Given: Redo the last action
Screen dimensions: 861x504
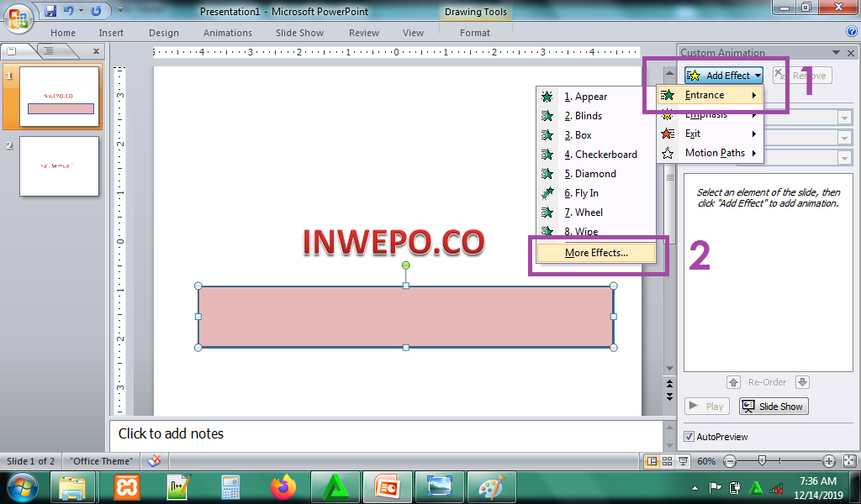Looking at the screenshot, I should click(x=96, y=10).
